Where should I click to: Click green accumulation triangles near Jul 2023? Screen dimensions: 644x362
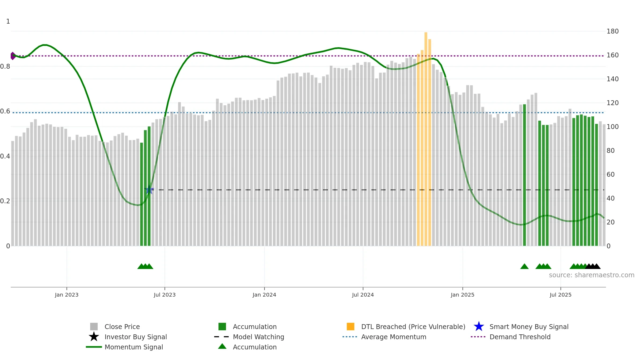pyautogui.click(x=145, y=266)
